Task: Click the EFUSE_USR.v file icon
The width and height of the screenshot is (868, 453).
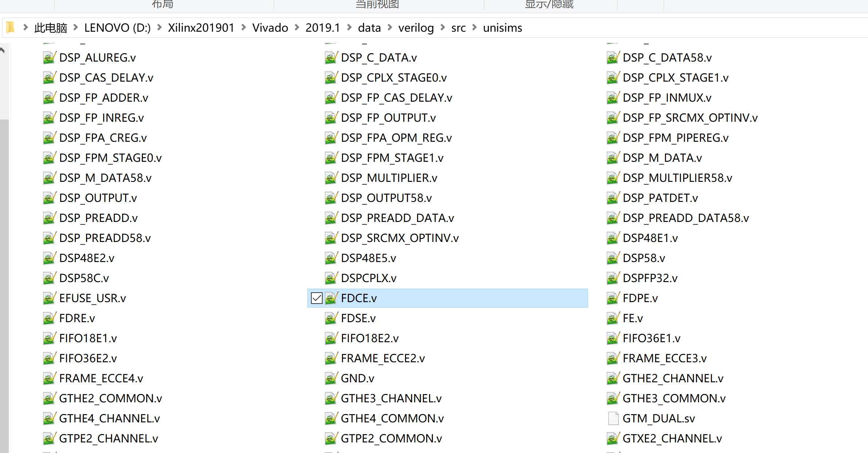Action: (x=49, y=298)
